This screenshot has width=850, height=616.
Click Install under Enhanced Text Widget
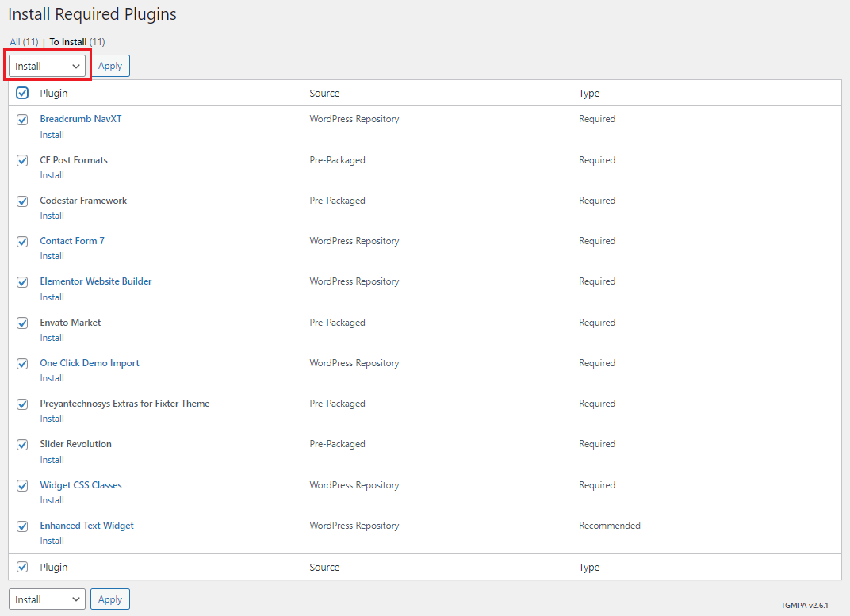point(52,541)
